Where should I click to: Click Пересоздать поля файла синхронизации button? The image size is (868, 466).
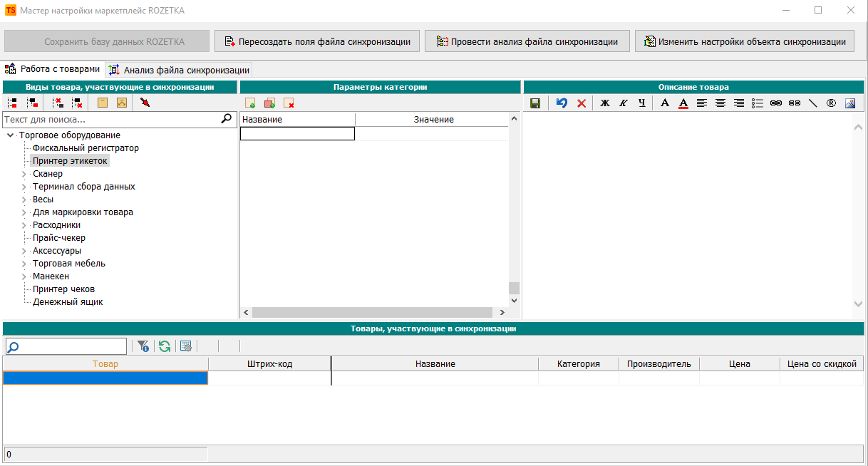(x=317, y=41)
